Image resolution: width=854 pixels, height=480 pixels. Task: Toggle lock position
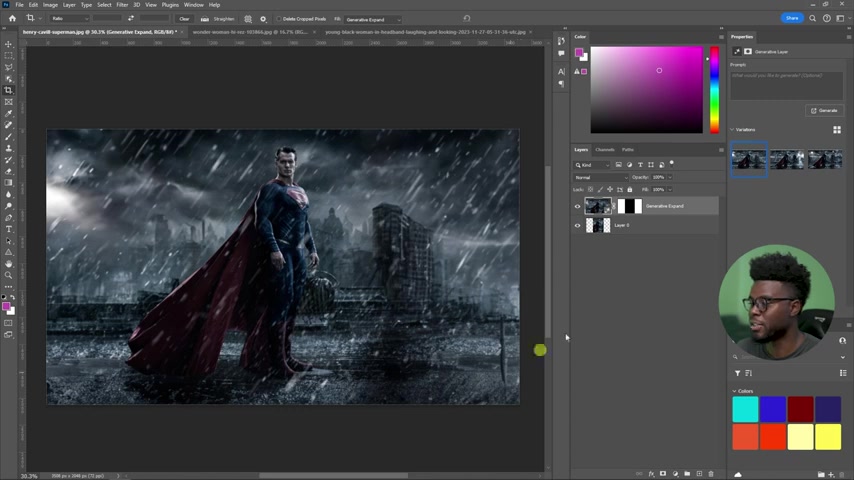coord(610,190)
